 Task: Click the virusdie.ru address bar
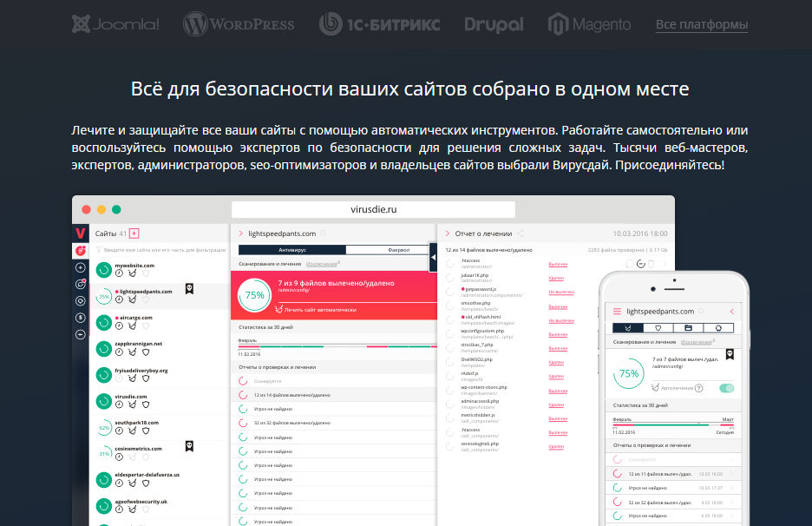click(x=373, y=209)
